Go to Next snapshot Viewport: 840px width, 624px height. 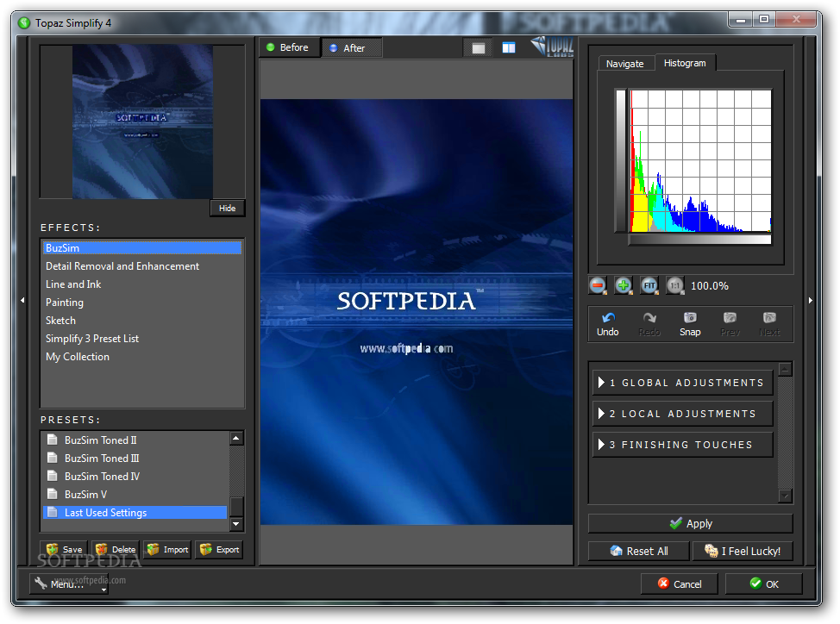pos(769,324)
